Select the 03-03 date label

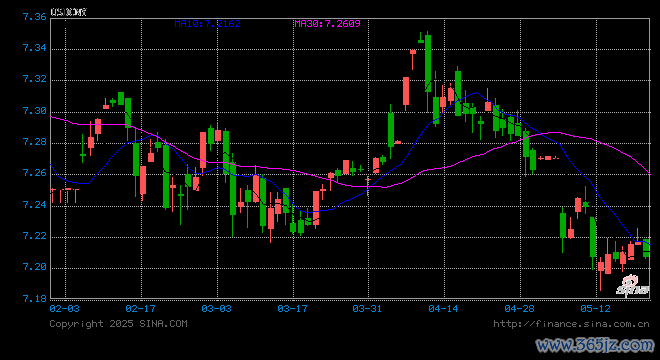[x=216, y=309]
